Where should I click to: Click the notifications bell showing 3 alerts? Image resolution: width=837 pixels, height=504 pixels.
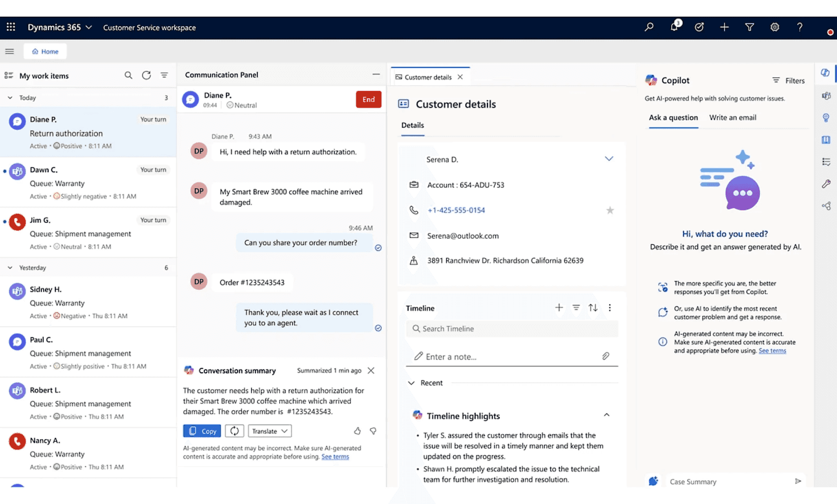pos(674,27)
